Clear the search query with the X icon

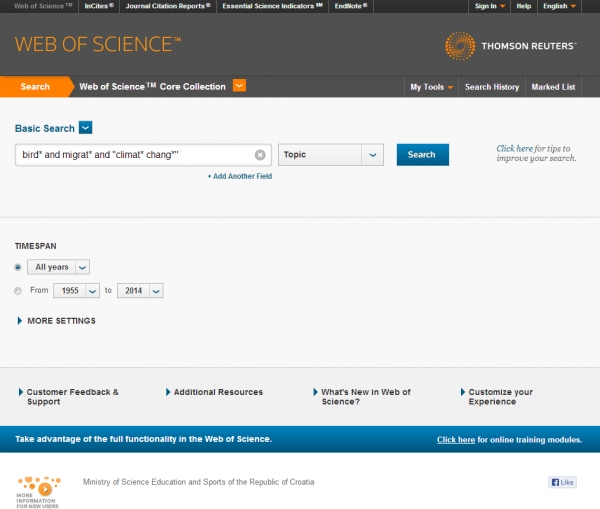[x=260, y=155]
